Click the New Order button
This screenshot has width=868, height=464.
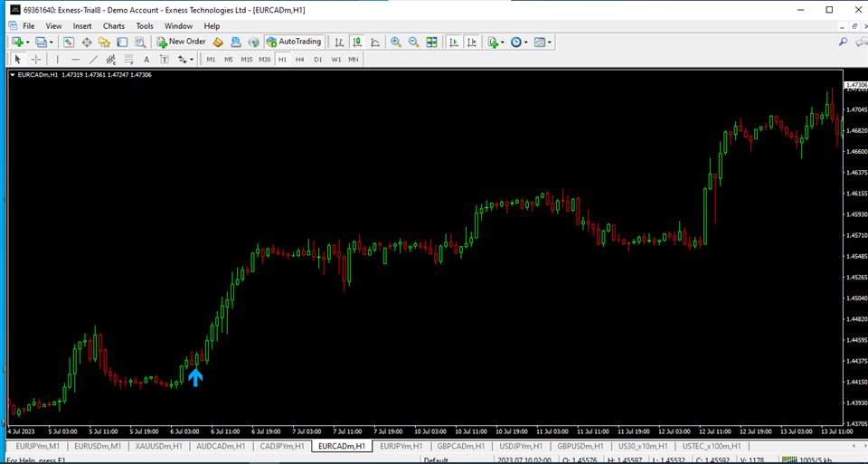(181, 43)
